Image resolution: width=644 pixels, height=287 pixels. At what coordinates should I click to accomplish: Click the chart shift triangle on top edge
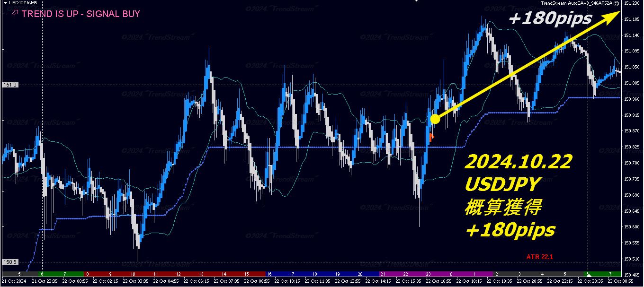(416, 1)
